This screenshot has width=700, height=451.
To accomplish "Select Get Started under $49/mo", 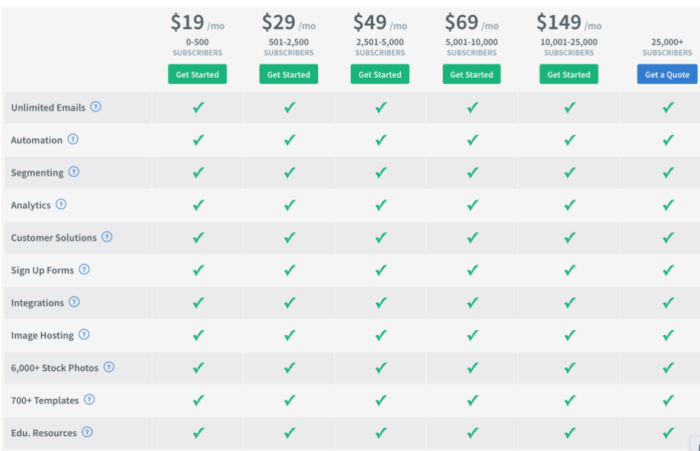I will pos(380,74).
